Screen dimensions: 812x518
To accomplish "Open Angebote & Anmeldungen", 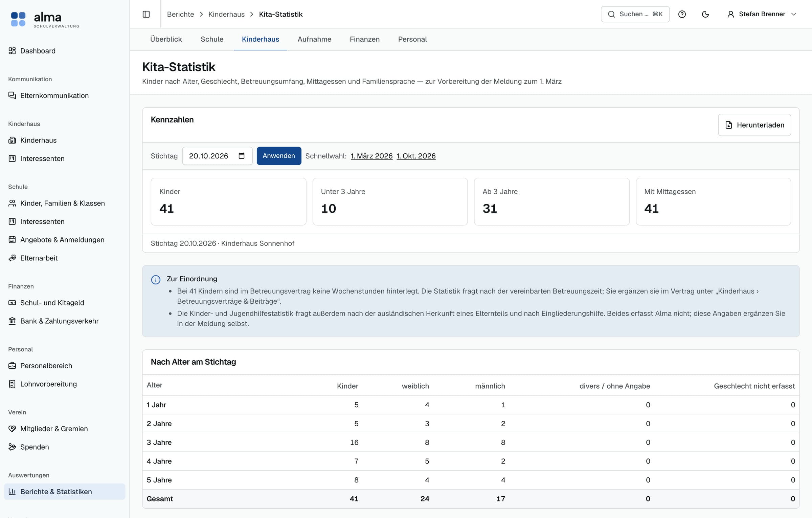I will (x=65, y=240).
